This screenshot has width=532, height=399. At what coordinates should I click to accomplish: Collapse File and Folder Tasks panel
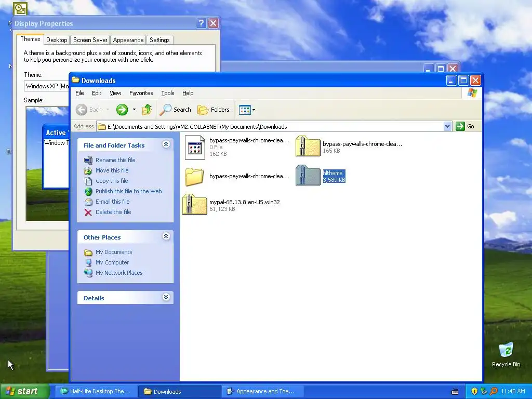tap(166, 144)
